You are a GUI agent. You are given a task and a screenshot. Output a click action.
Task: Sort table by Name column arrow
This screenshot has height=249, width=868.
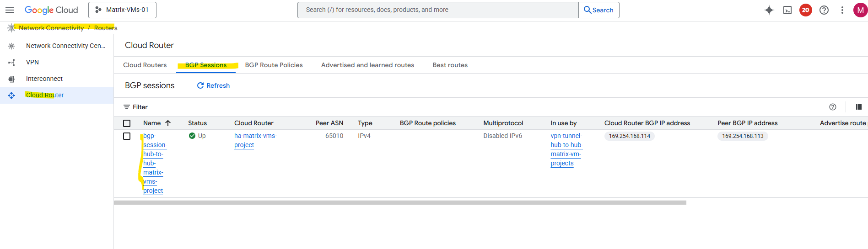click(x=168, y=123)
